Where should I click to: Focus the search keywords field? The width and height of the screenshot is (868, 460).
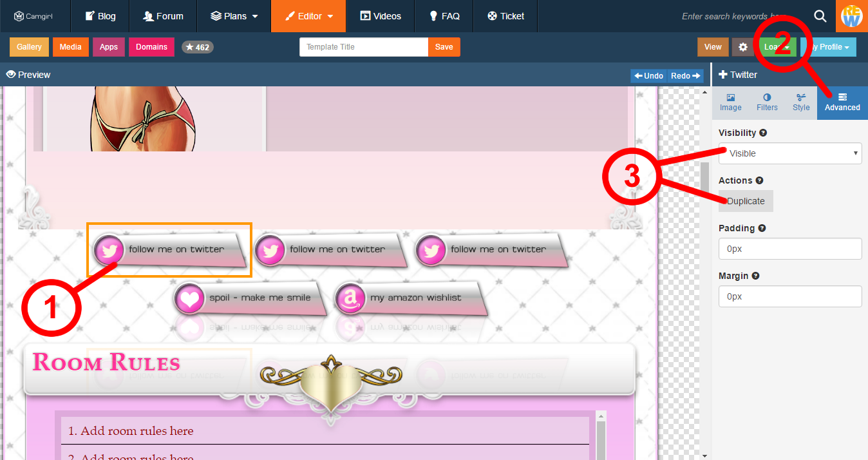734,16
